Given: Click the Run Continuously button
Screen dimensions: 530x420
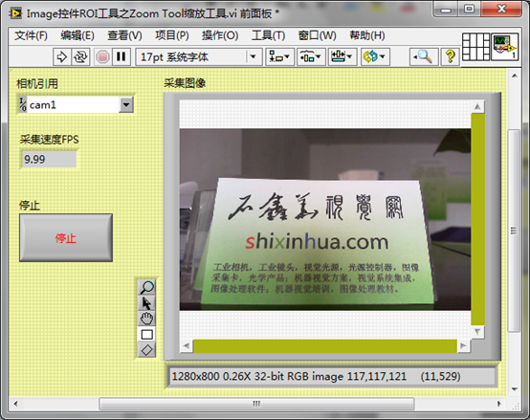Looking at the screenshot, I should [x=80, y=56].
